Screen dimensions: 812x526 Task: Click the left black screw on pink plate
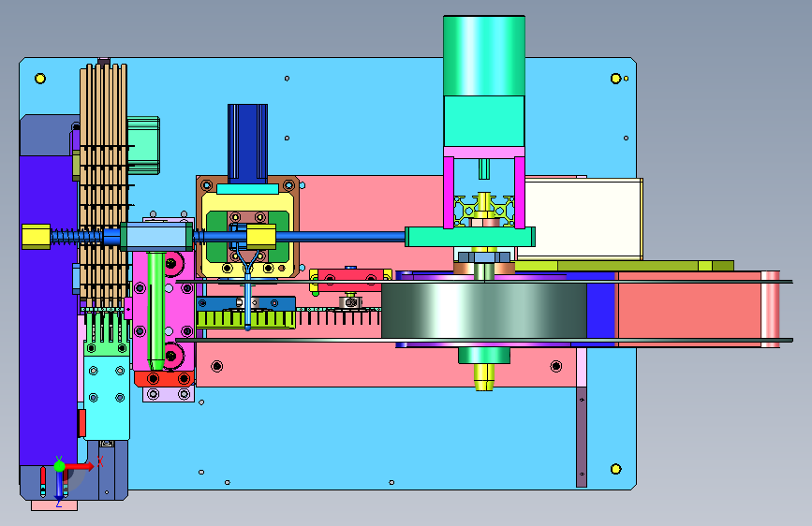[x=217, y=367]
